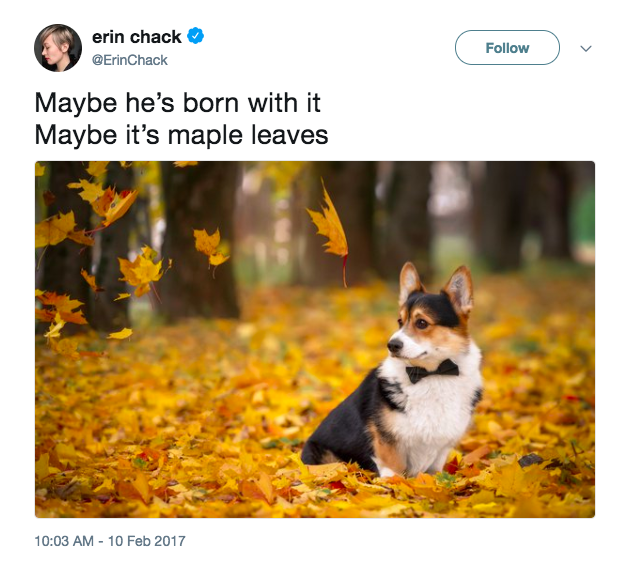
Task: Click the 'Maybe he's born with it' line
Action: 177,103
